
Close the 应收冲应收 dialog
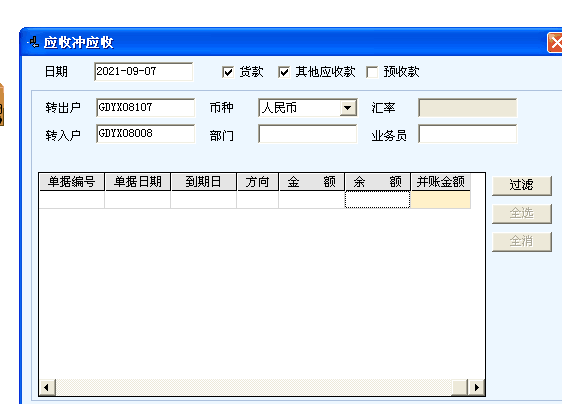click(555, 43)
